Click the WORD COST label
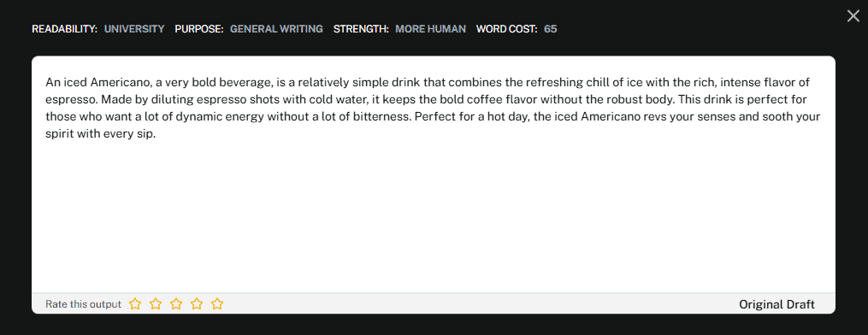The width and height of the screenshot is (868, 335). click(506, 29)
